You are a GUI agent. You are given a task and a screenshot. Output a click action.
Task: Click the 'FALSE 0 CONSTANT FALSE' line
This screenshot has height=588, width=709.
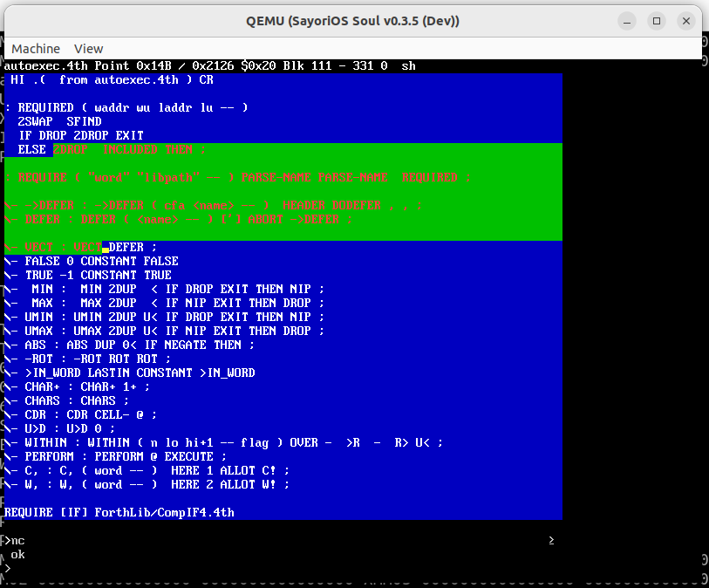(x=101, y=261)
